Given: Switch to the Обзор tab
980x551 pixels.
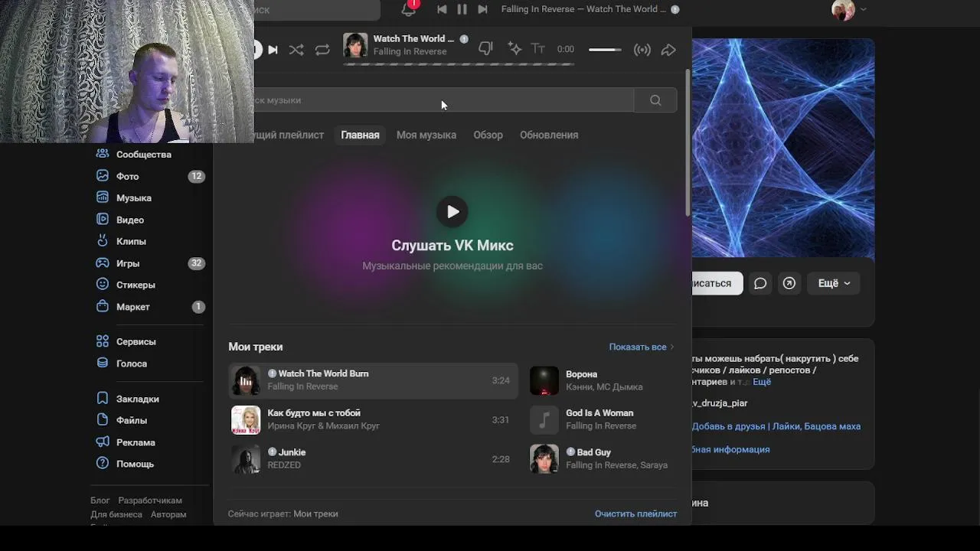Looking at the screenshot, I should pos(488,135).
